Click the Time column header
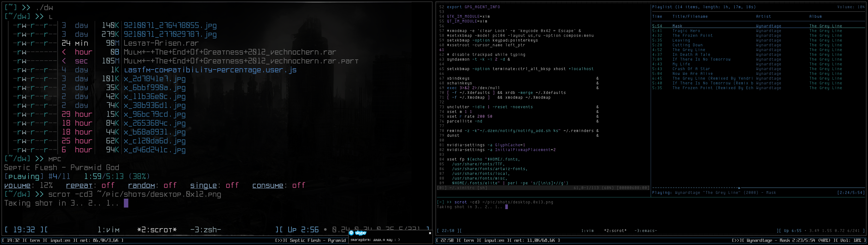The image size is (868, 245). 657,17
